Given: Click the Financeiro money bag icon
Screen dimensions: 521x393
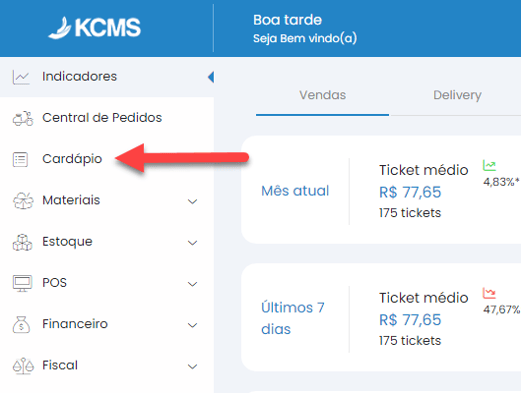Looking at the screenshot, I should 21,324.
